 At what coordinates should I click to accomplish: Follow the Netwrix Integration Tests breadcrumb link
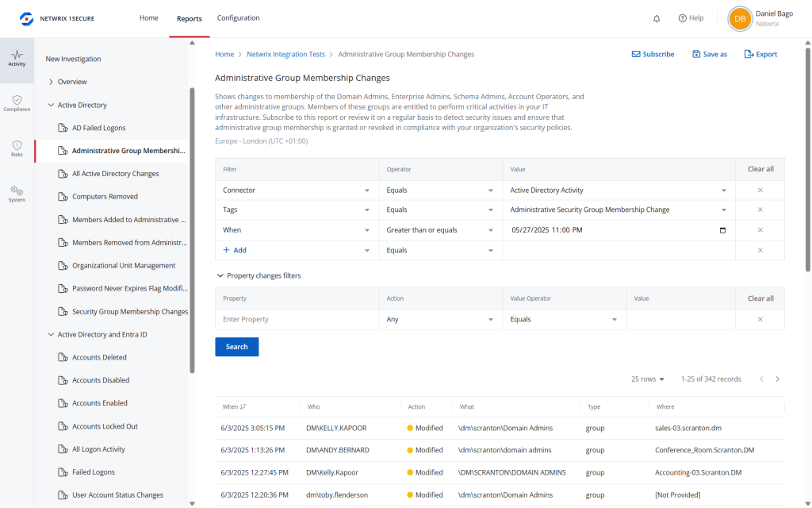click(285, 55)
